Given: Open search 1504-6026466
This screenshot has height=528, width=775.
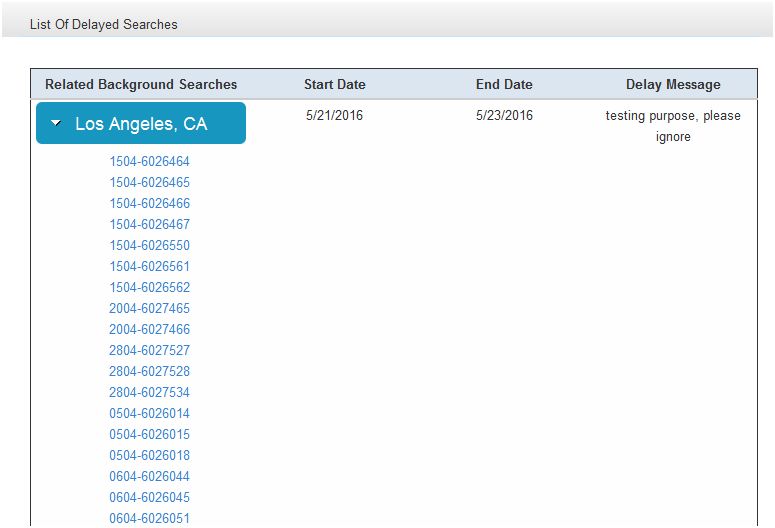Looking at the screenshot, I should [149, 203].
